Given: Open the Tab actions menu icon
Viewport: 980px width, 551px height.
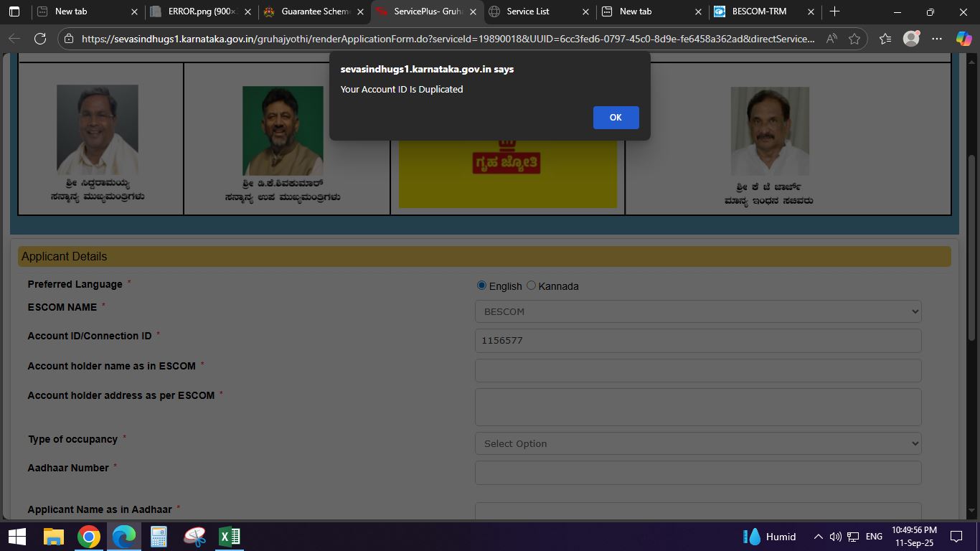Looking at the screenshot, I should pos(14,11).
